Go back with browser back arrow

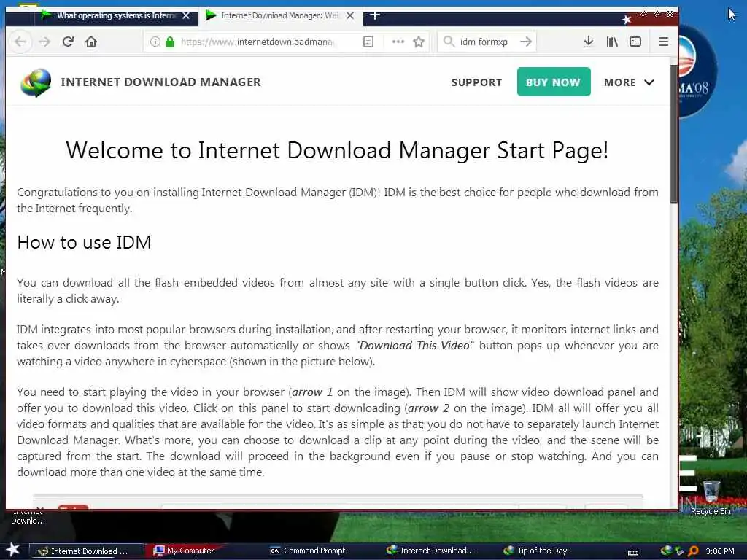pyautogui.click(x=20, y=42)
